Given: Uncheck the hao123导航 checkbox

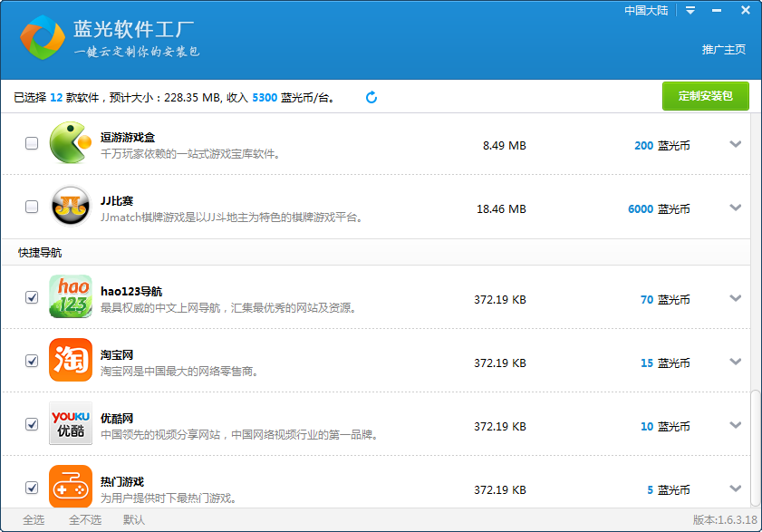Looking at the screenshot, I should 31,296.
